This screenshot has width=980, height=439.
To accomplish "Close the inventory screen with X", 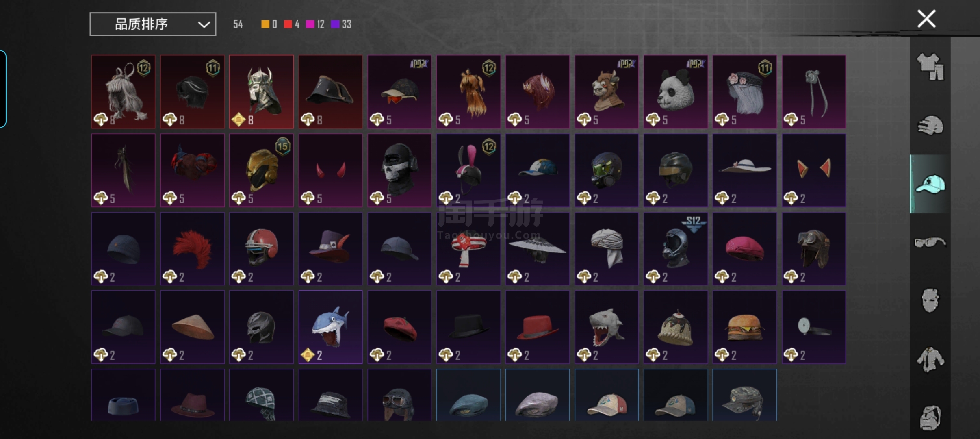I will pos(926,19).
